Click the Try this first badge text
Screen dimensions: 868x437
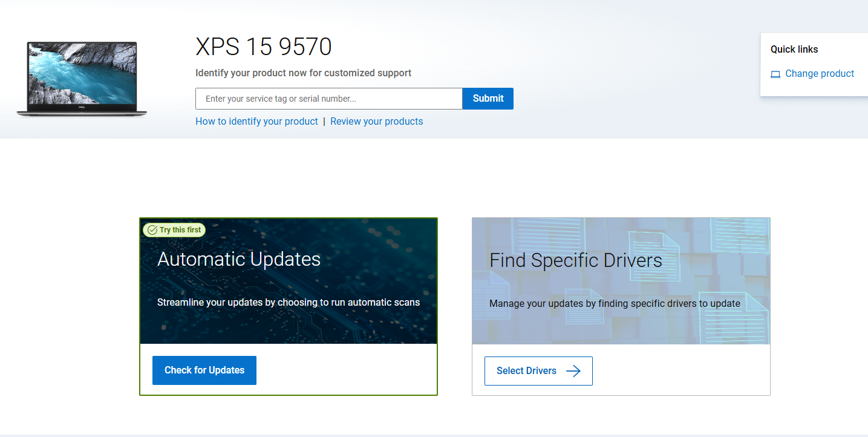(x=180, y=230)
